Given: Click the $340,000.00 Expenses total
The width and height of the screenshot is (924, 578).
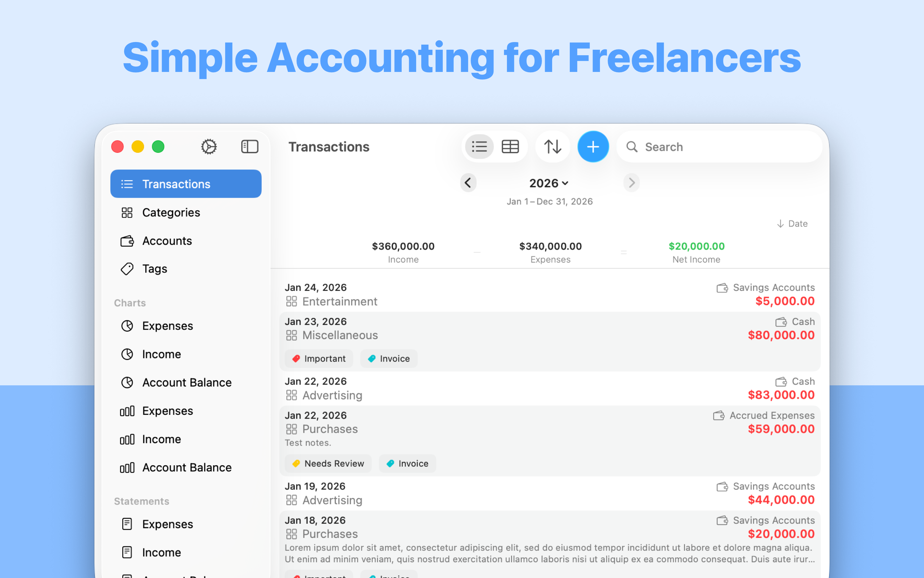Looking at the screenshot, I should tap(550, 247).
